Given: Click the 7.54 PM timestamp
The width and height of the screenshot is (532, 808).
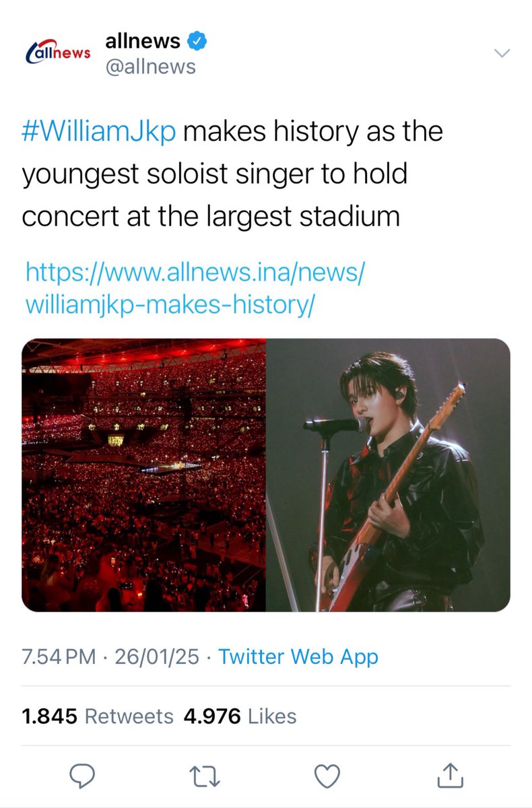Looking at the screenshot, I should pos(59,656).
